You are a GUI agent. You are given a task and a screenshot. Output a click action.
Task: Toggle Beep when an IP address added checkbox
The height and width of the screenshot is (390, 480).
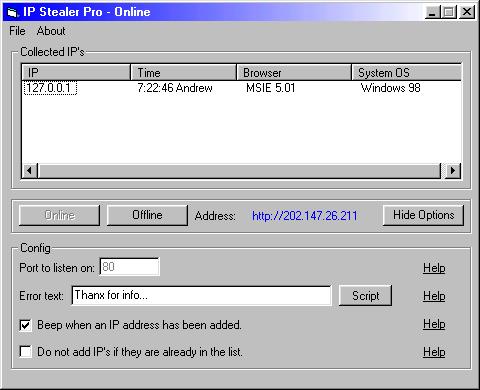point(26,325)
